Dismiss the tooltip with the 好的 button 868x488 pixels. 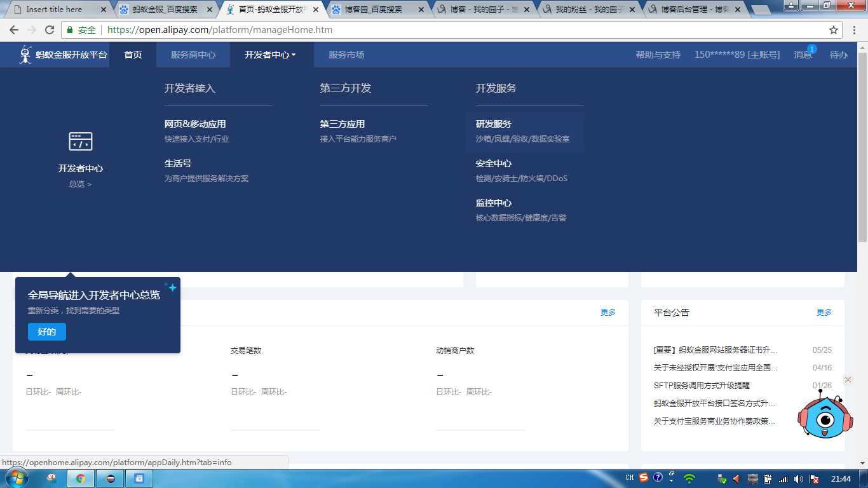click(x=47, y=332)
